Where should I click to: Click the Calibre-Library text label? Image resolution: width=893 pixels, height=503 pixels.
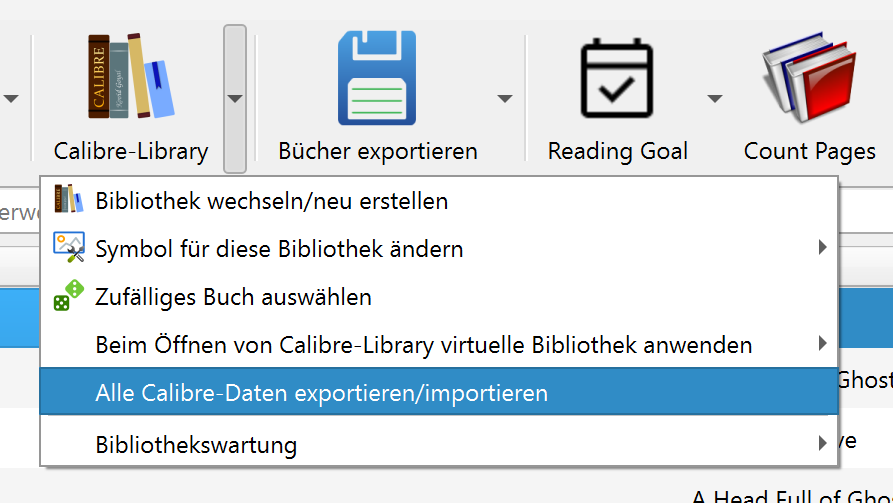[x=131, y=152]
